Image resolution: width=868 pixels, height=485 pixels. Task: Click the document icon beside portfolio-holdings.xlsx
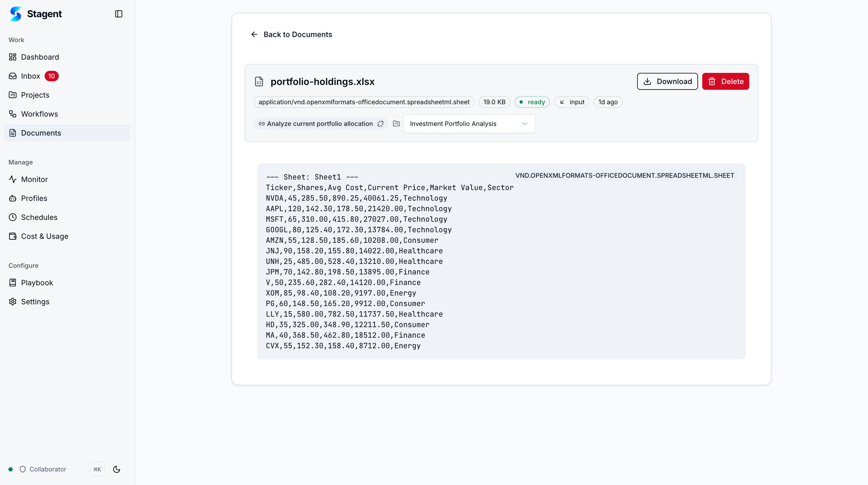click(x=259, y=81)
